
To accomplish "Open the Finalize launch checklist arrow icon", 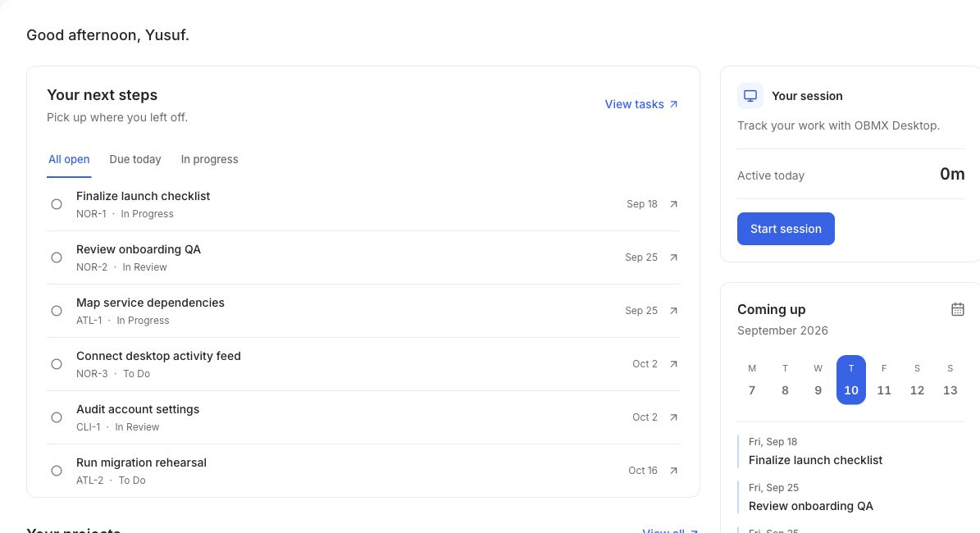I will 673,203.
